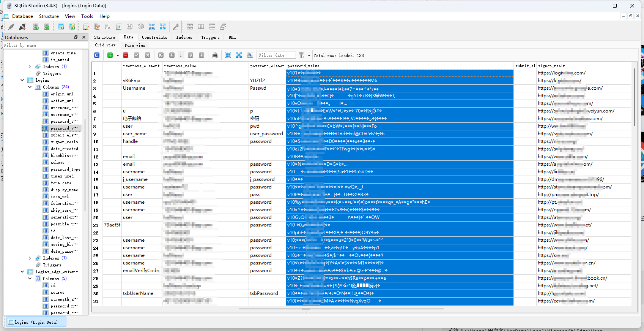644x331 pixels.
Task: Switch to Form view tab
Action: [x=135, y=45]
